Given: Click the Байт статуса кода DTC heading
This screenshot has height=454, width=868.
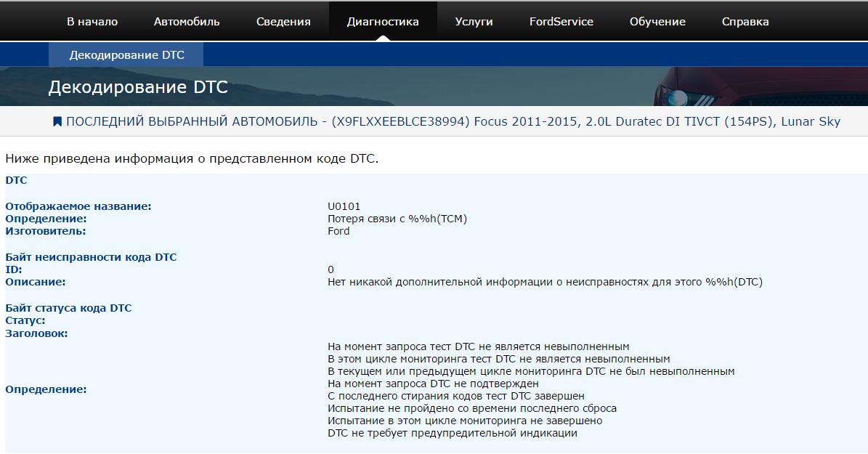Looking at the screenshot, I should (68, 308).
